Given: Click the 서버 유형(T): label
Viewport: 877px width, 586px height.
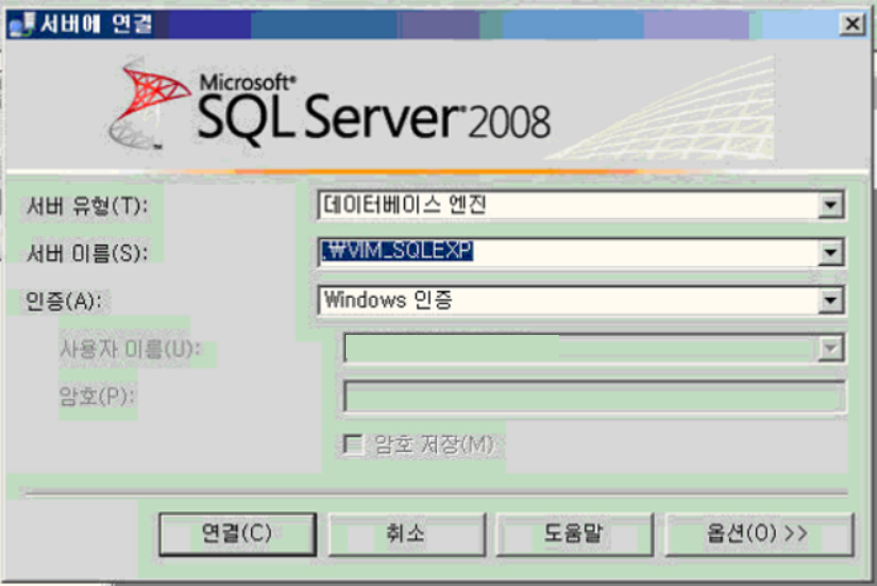Looking at the screenshot, I should [87, 206].
